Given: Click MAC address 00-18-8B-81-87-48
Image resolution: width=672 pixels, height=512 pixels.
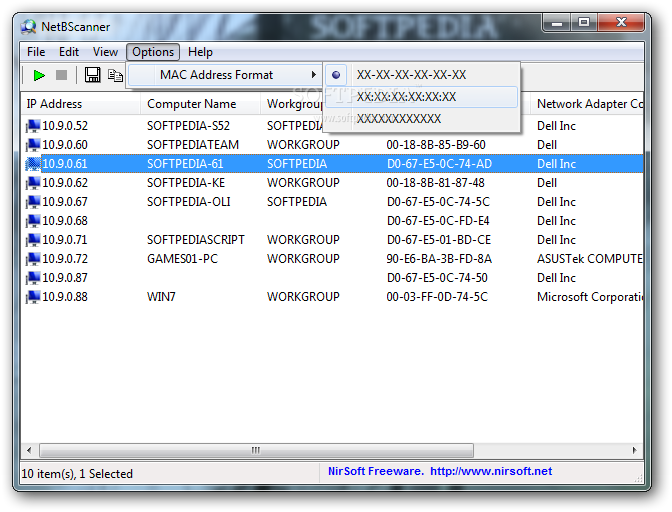Looking at the screenshot, I should tap(435, 183).
